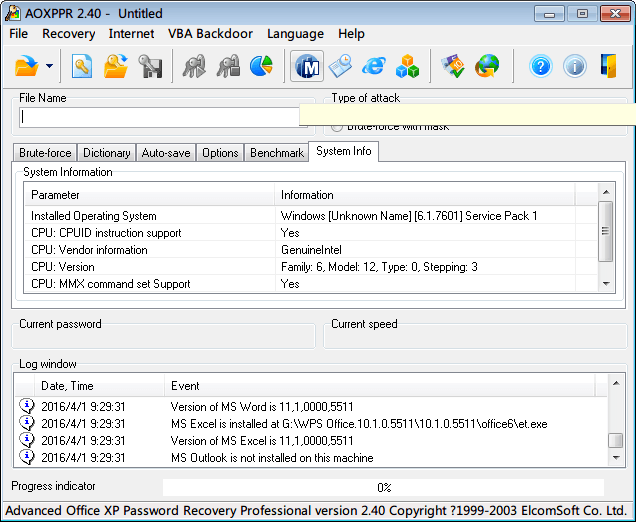Open the Help menu
Image resolution: width=636 pixels, height=522 pixels.
coord(351,34)
